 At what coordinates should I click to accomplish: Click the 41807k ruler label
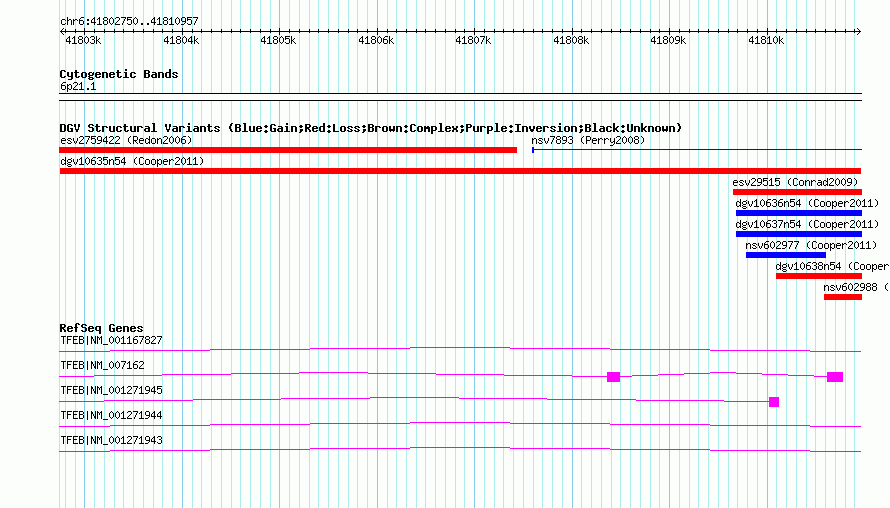click(x=473, y=40)
